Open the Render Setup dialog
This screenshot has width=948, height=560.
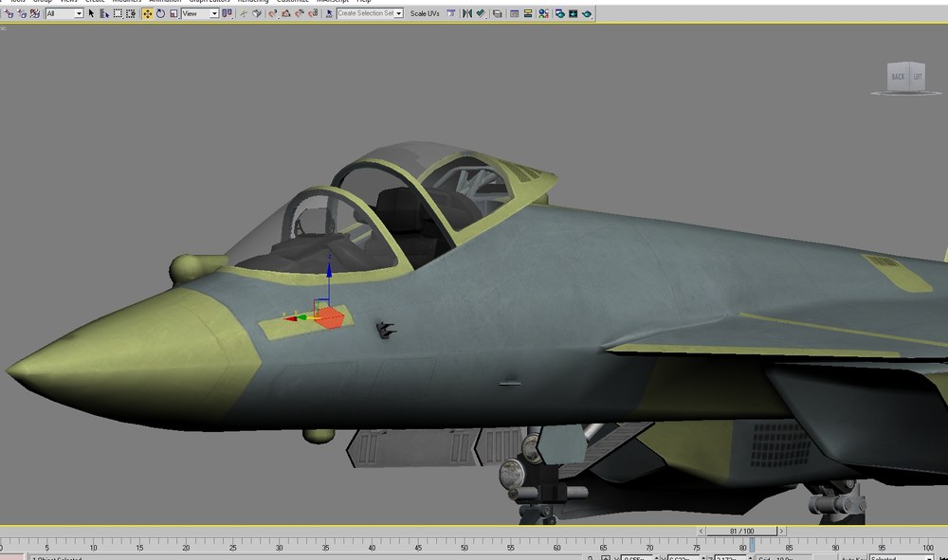click(x=560, y=13)
